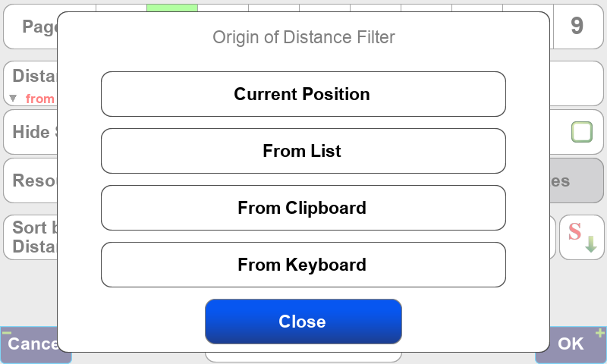Click the partially hidden button below Close
Screen dimensions: 607x364
tap(303, 356)
